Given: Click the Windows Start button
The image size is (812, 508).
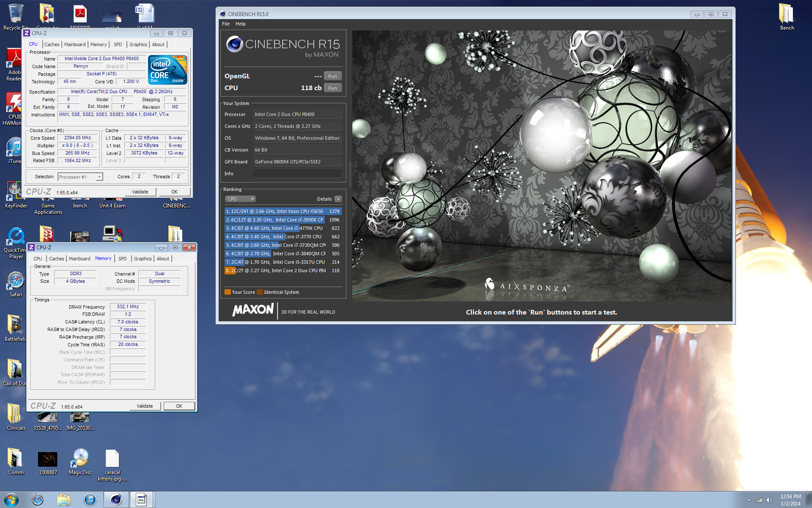Looking at the screenshot, I should coord(11,500).
